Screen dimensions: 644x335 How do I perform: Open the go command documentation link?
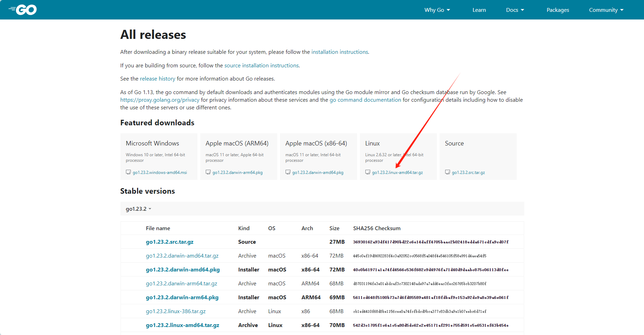coord(365,100)
